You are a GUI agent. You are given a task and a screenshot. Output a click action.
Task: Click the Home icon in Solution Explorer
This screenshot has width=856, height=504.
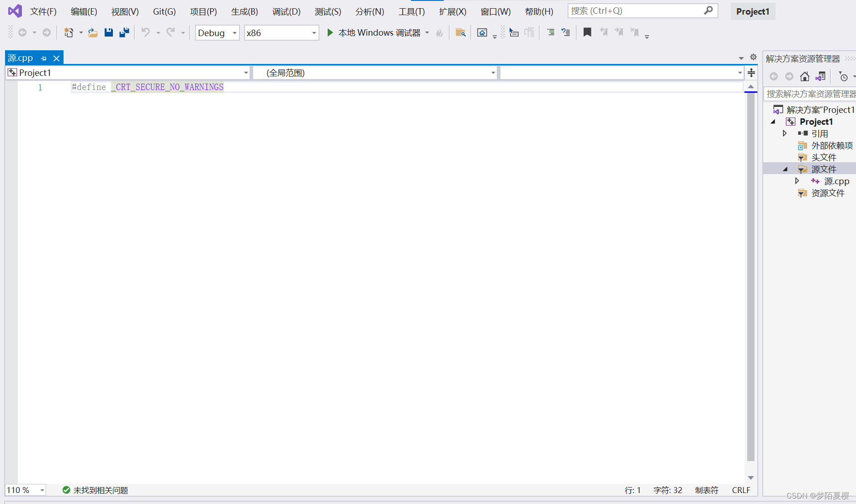pyautogui.click(x=805, y=76)
